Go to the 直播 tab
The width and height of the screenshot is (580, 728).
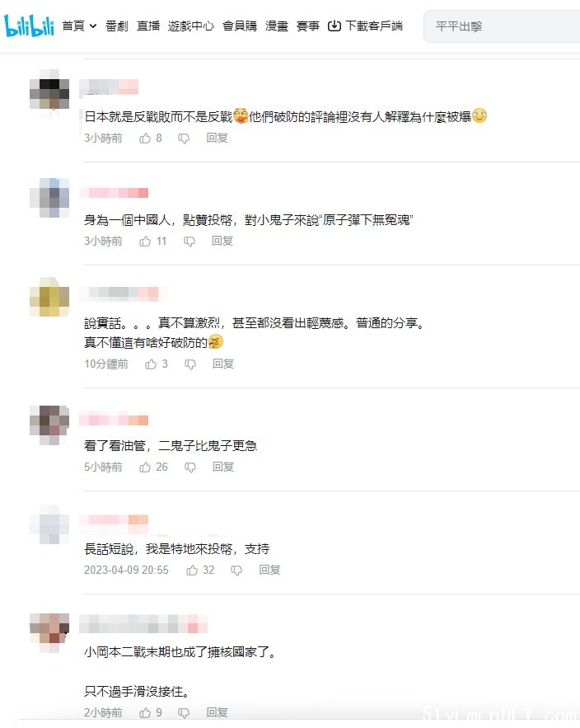coord(148,26)
